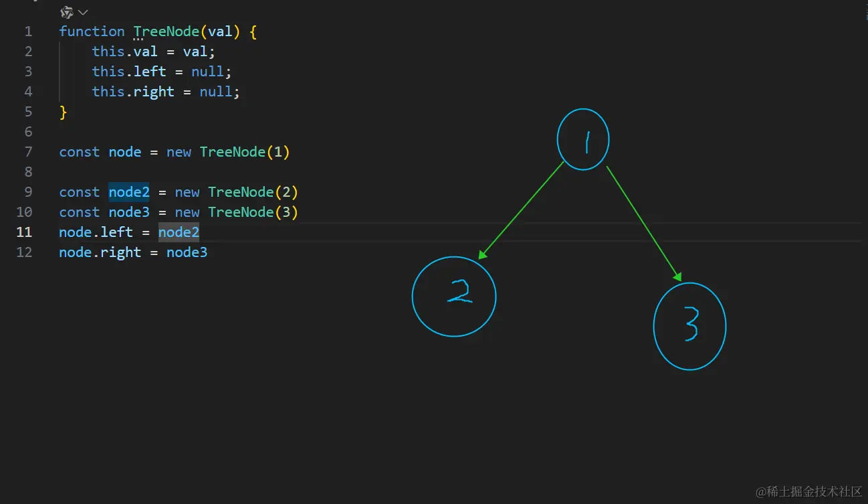Click the 'val' parameter in TreeNode(val)
This screenshot has width=868, height=504.
[x=219, y=31]
